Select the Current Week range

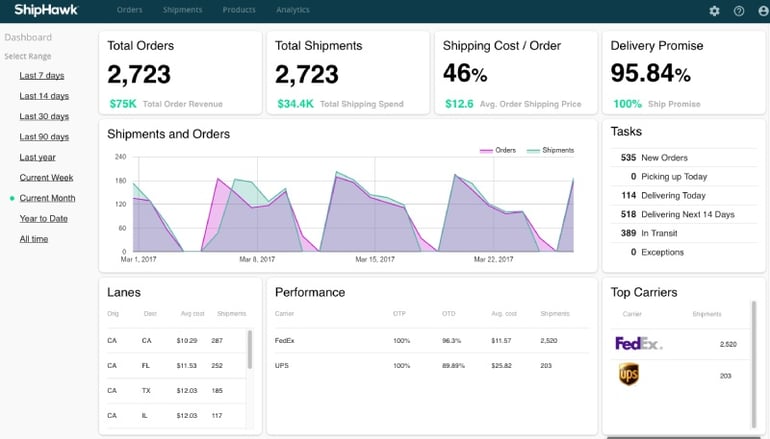(46, 177)
